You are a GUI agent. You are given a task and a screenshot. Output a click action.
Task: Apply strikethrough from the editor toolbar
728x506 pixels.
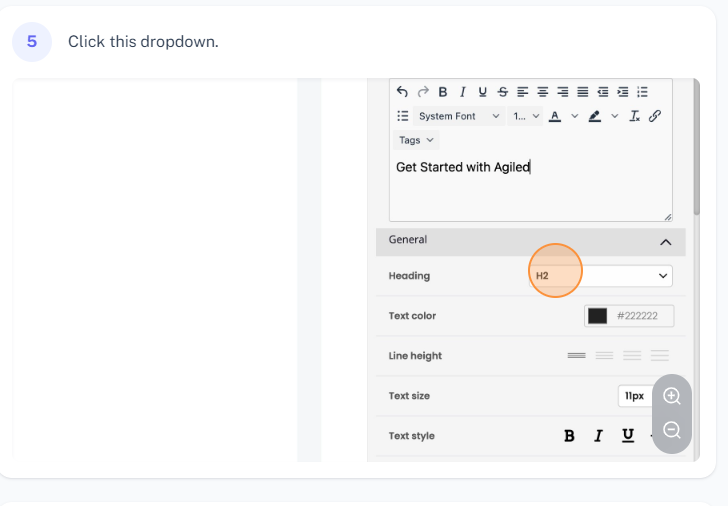pyautogui.click(x=502, y=92)
